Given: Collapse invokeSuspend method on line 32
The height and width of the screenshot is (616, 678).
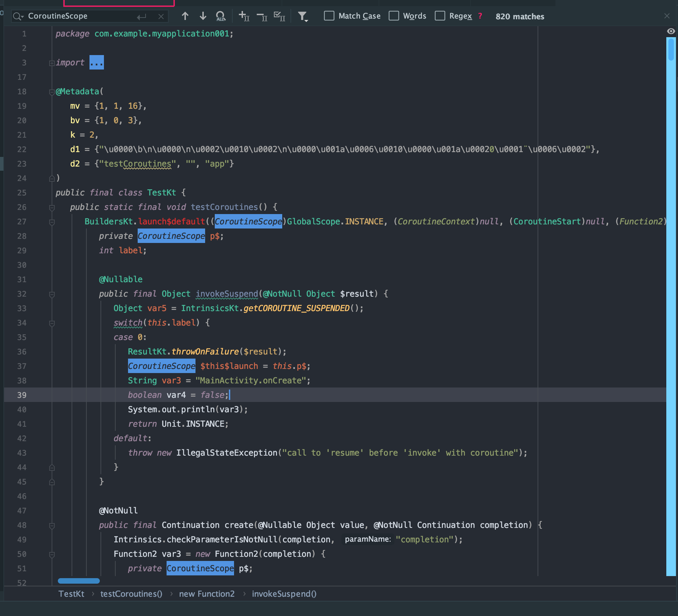Looking at the screenshot, I should (x=52, y=294).
